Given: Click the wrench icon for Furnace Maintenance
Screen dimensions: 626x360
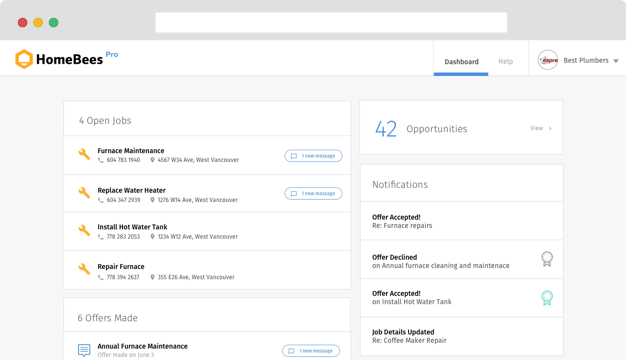Looking at the screenshot, I should (x=84, y=154).
